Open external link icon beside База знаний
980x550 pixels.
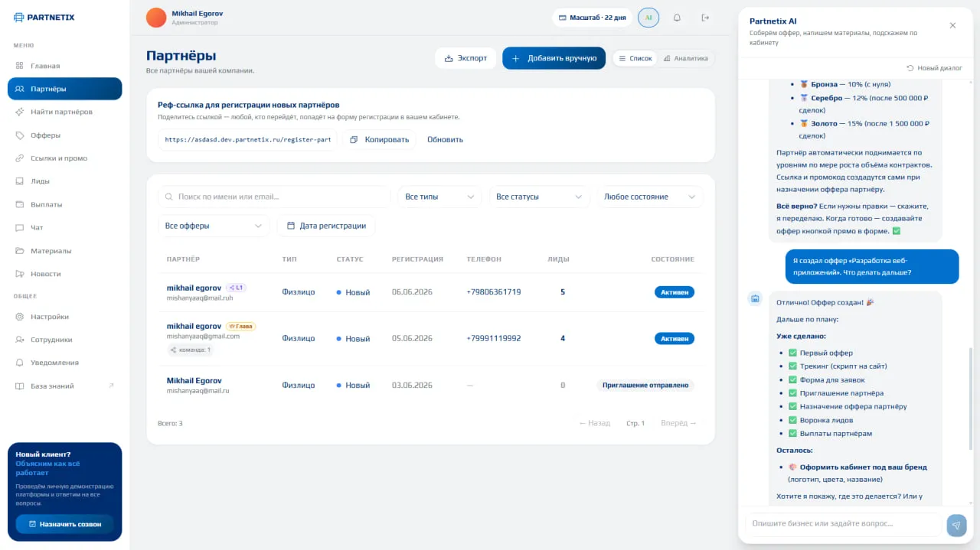[111, 386]
